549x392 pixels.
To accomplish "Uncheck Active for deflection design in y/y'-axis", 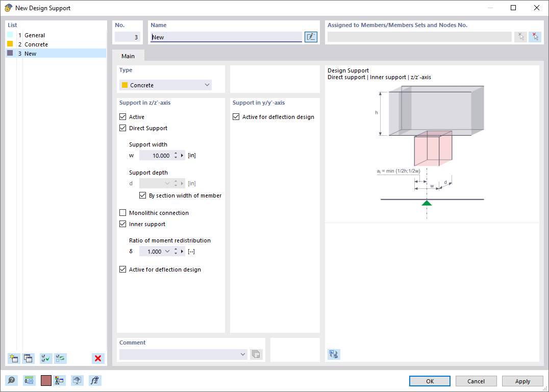I will pos(236,116).
